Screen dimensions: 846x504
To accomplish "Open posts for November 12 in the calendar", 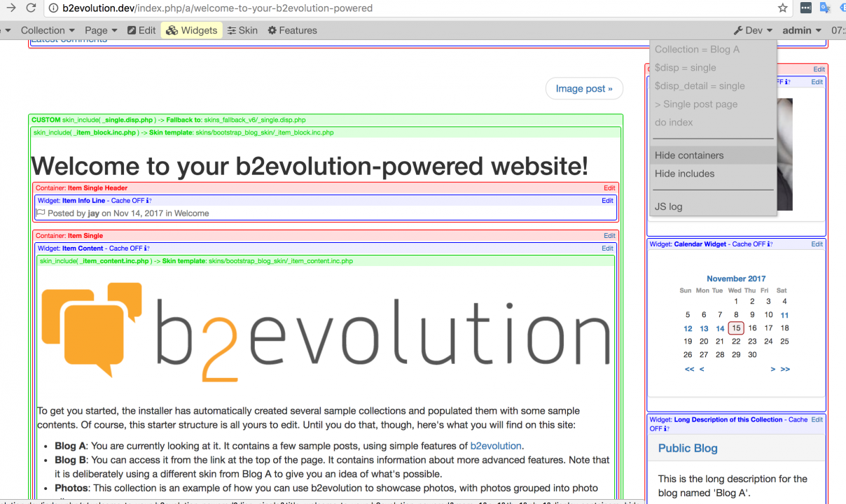I will (x=688, y=328).
